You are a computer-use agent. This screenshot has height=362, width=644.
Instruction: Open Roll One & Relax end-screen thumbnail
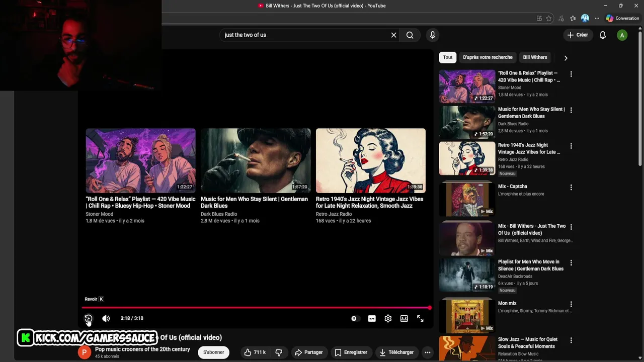point(140,160)
